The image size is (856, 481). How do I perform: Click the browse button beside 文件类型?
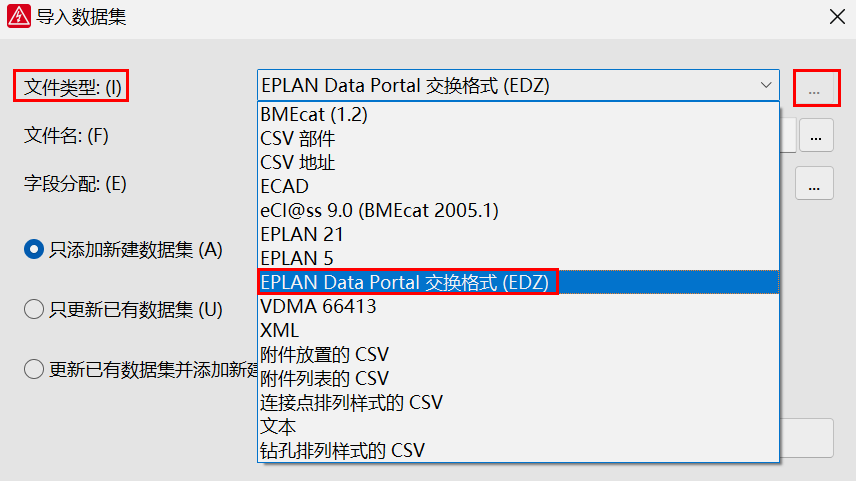(815, 87)
